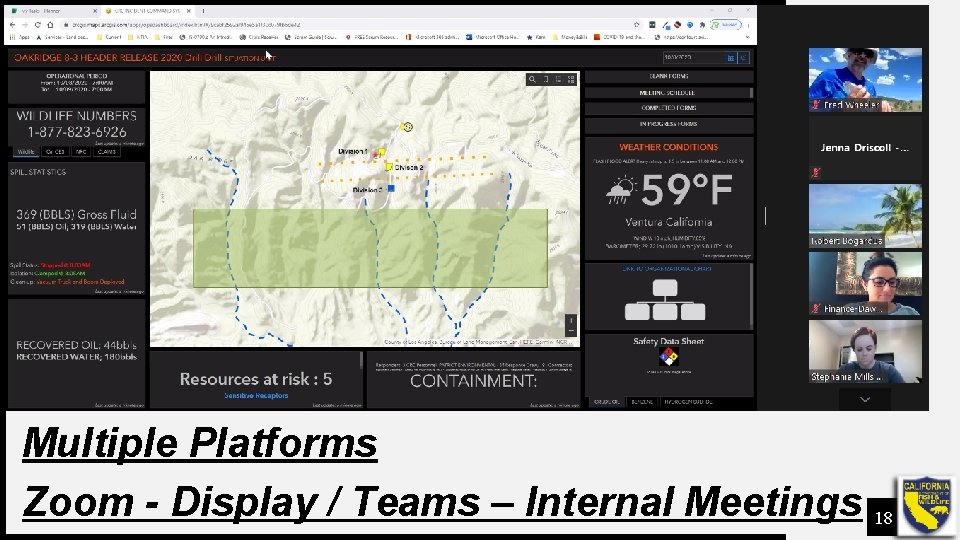The width and height of the screenshot is (960, 540).
Task: Click the date input field in header
Action: [694, 58]
